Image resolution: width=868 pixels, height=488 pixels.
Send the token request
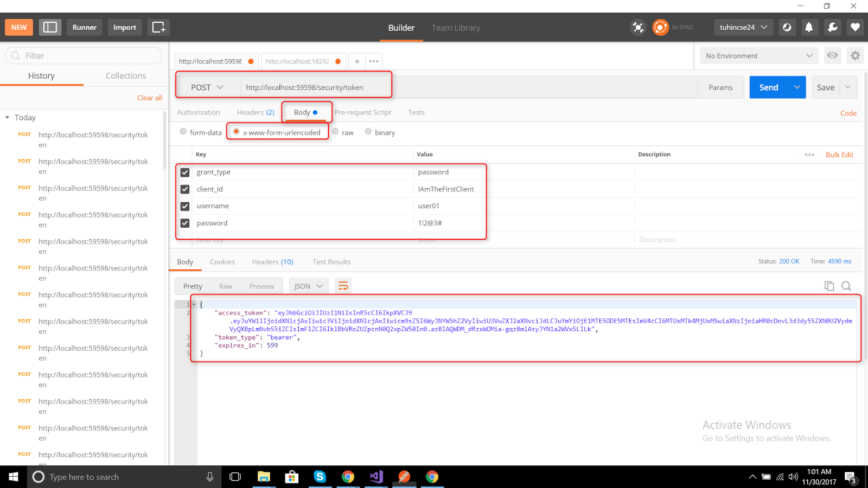[769, 87]
